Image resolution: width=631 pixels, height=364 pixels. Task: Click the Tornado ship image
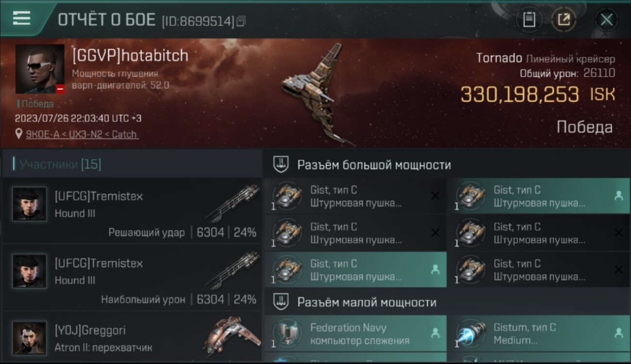[x=316, y=93]
